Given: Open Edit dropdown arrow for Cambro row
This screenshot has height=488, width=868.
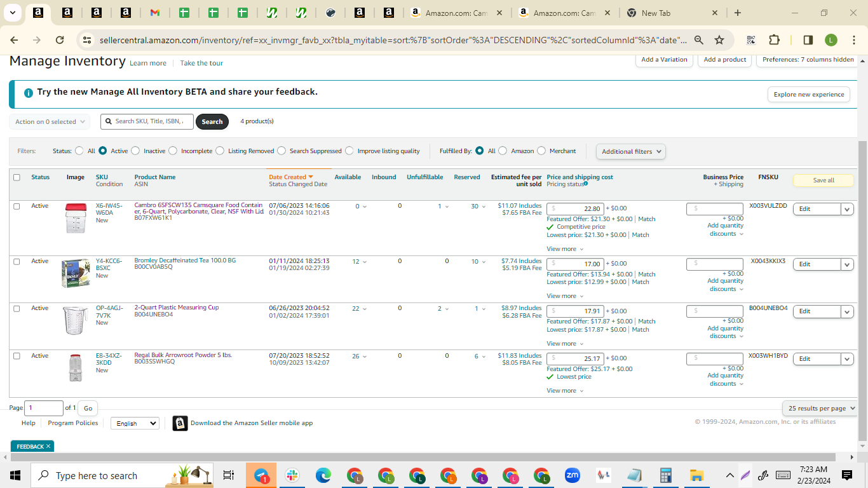Looking at the screenshot, I should [847, 209].
